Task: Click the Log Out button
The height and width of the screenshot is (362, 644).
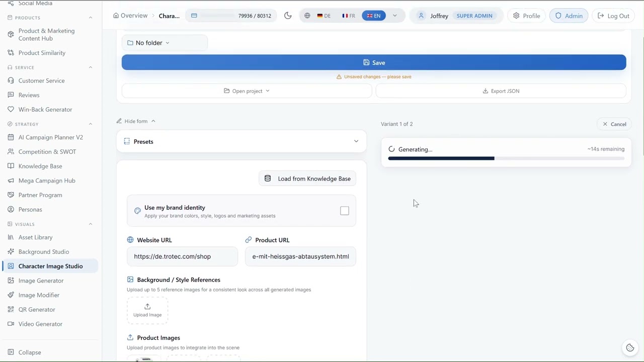Action: click(x=613, y=16)
